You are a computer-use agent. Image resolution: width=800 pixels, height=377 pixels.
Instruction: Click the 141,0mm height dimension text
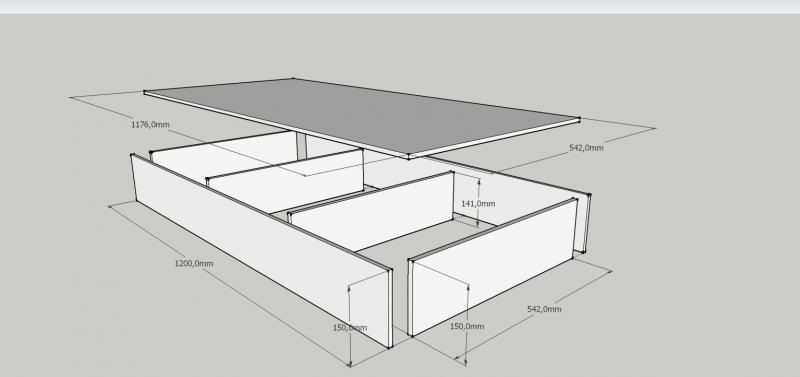coord(478,204)
